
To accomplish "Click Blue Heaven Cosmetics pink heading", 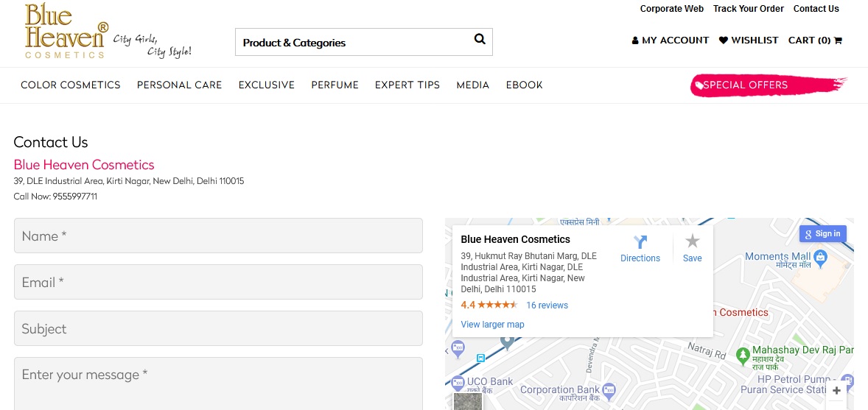I will 84,165.
